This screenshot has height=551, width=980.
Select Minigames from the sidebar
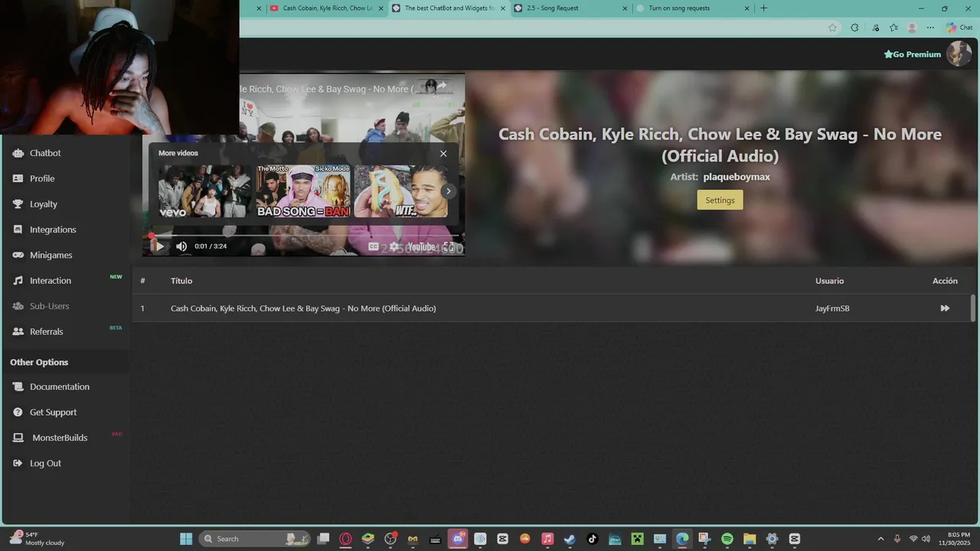click(51, 255)
